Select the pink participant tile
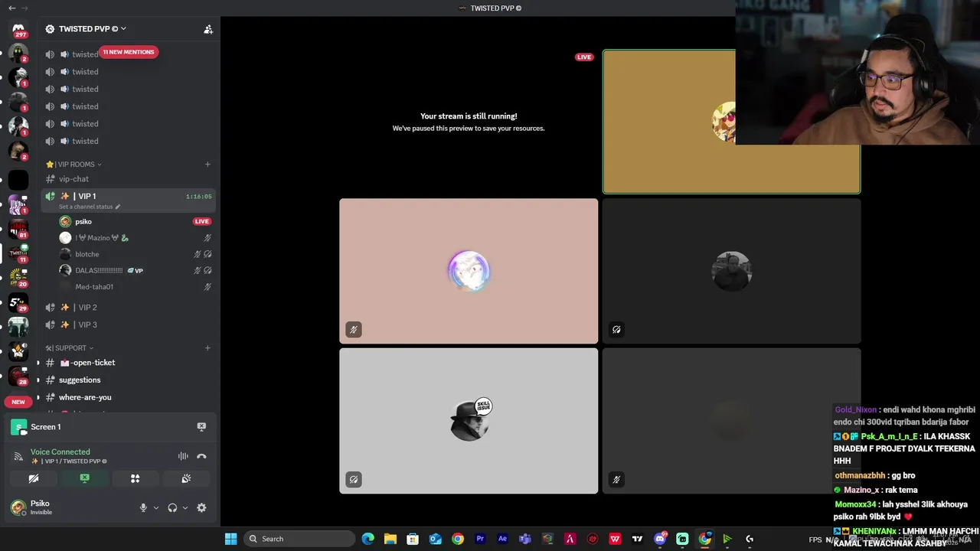Image resolution: width=980 pixels, height=551 pixels. [469, 271]
